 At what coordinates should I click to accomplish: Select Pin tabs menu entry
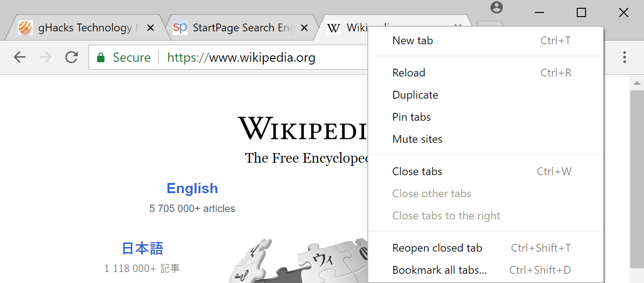pos(412,117)
